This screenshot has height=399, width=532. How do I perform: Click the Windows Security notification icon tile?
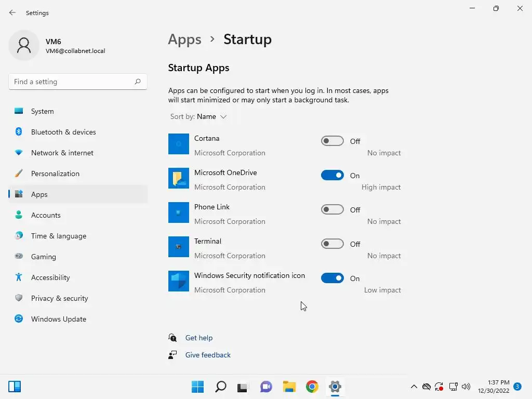pos(179,281)
